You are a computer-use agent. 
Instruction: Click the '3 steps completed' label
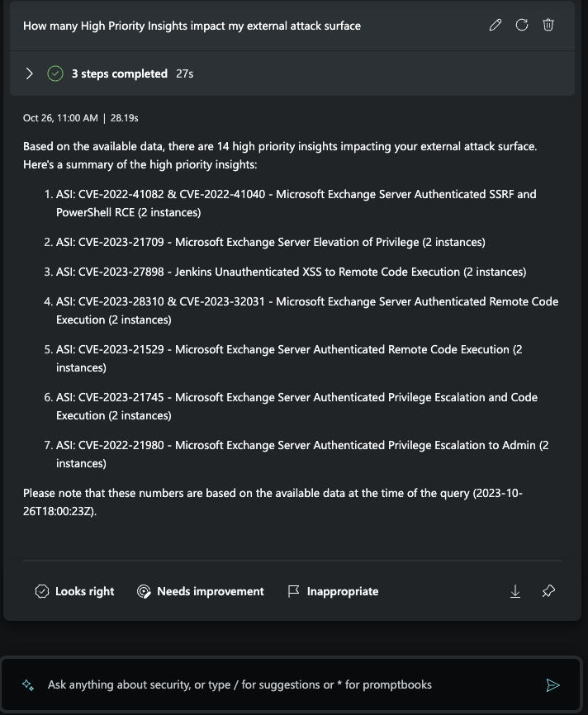click(120, 73)
